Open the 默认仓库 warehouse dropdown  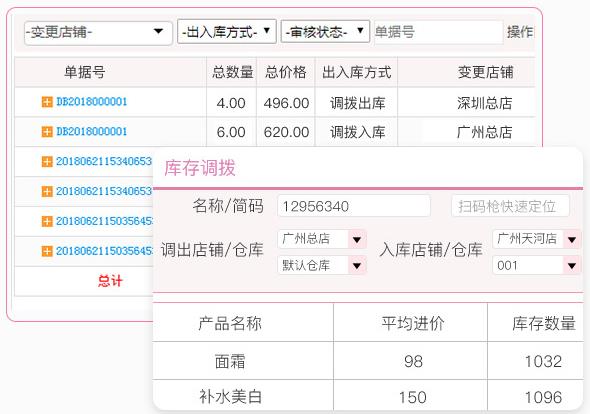click(322, 265)
